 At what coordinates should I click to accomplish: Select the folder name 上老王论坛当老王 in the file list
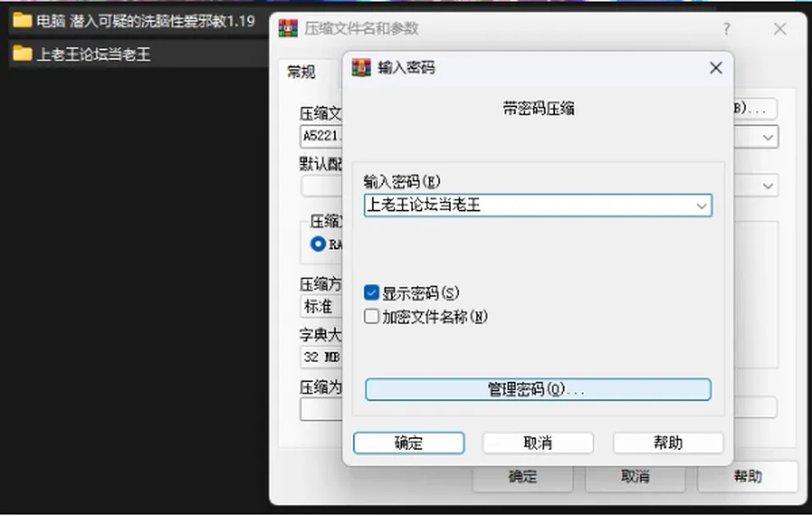pyautogui.click(x=94, y=54)
